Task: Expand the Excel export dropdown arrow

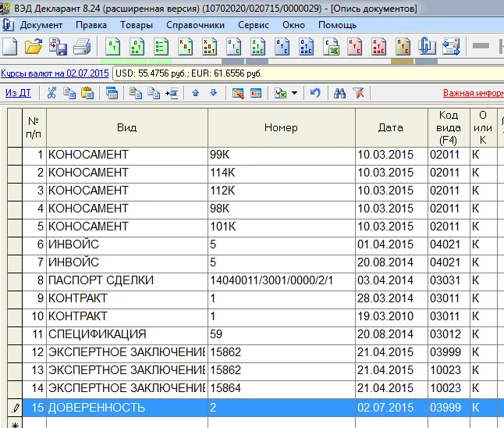Action: (294, 93)
